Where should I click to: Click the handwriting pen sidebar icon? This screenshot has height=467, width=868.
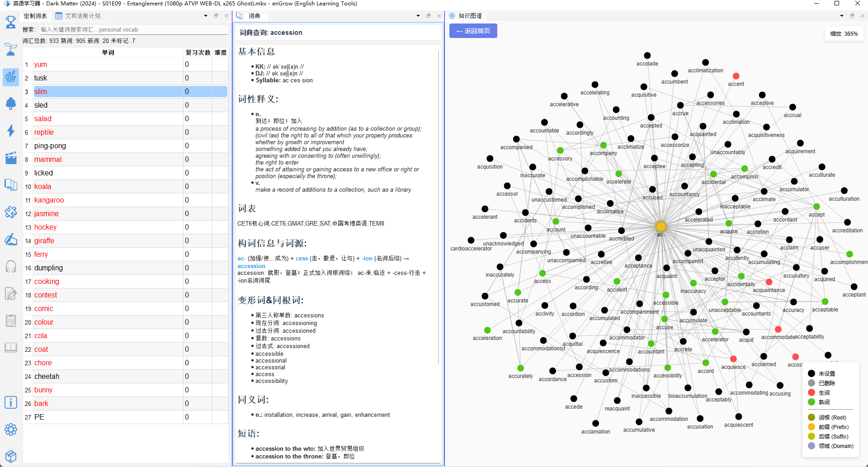click(x=11, y=239)
